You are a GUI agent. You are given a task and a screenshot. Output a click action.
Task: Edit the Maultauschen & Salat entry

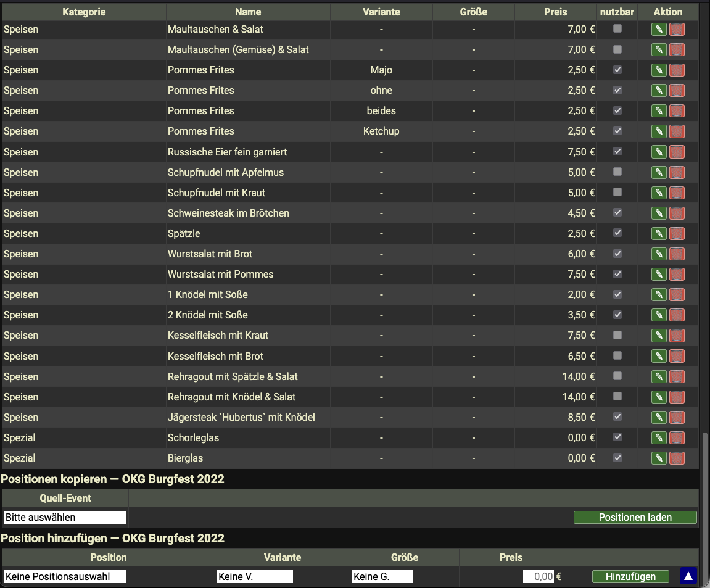coord(659,29)
